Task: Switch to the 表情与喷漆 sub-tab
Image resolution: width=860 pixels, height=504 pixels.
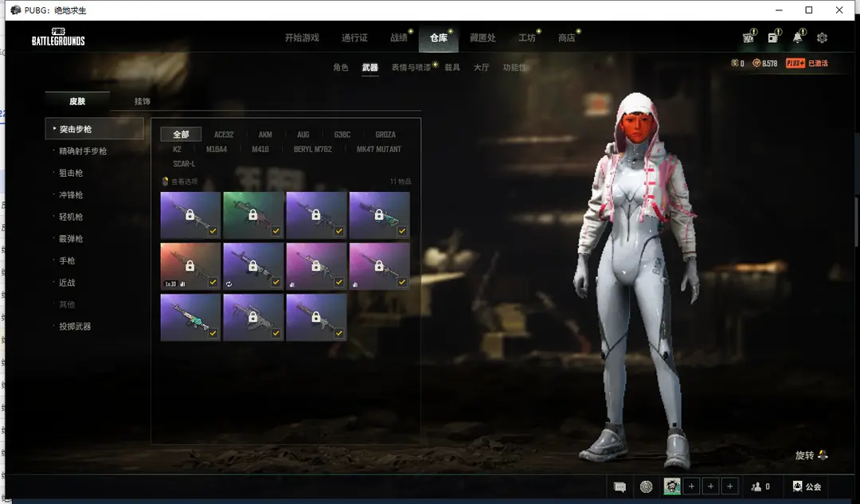Action: point(411,68)
